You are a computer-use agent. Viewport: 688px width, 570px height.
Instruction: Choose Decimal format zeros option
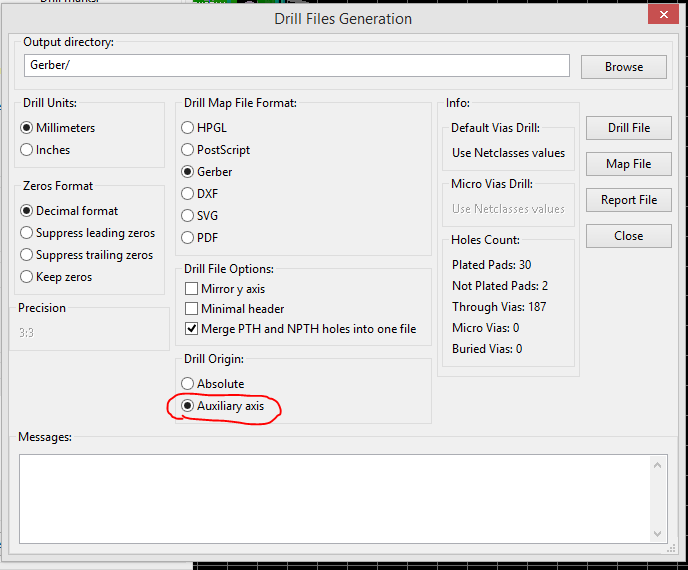69,211
